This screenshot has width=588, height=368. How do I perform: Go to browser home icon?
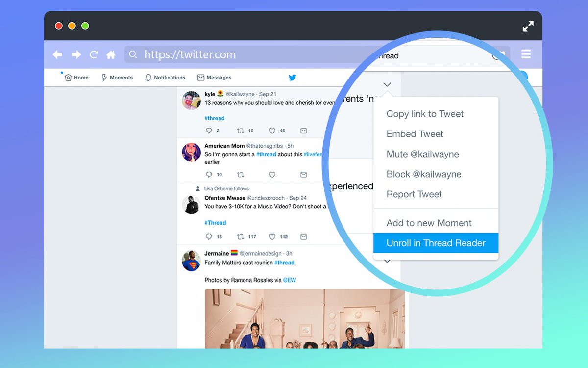click(111, 54)
